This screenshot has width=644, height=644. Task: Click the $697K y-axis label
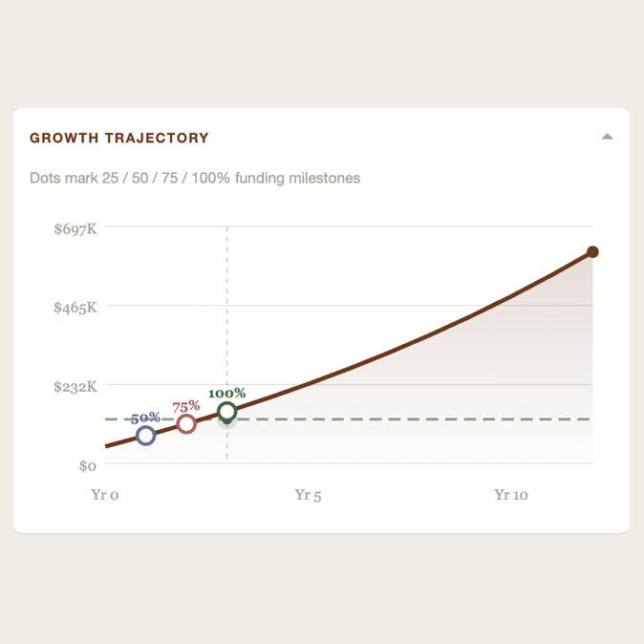[75, 229]
